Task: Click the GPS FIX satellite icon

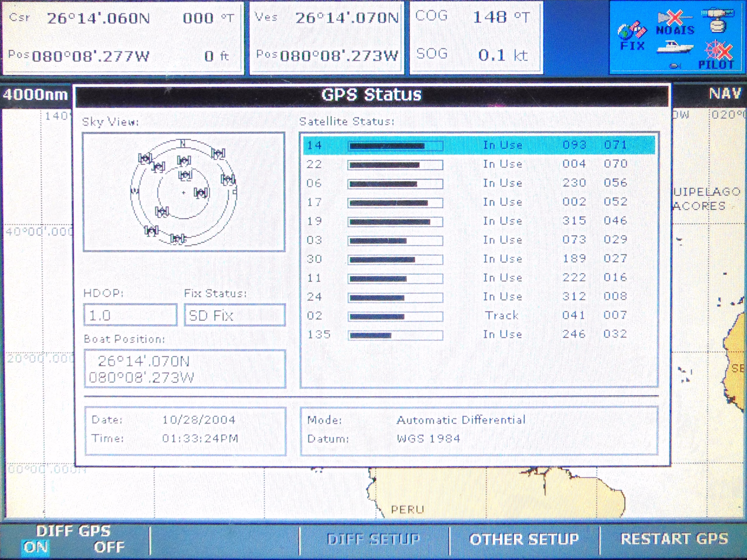Action: [632, 31]
